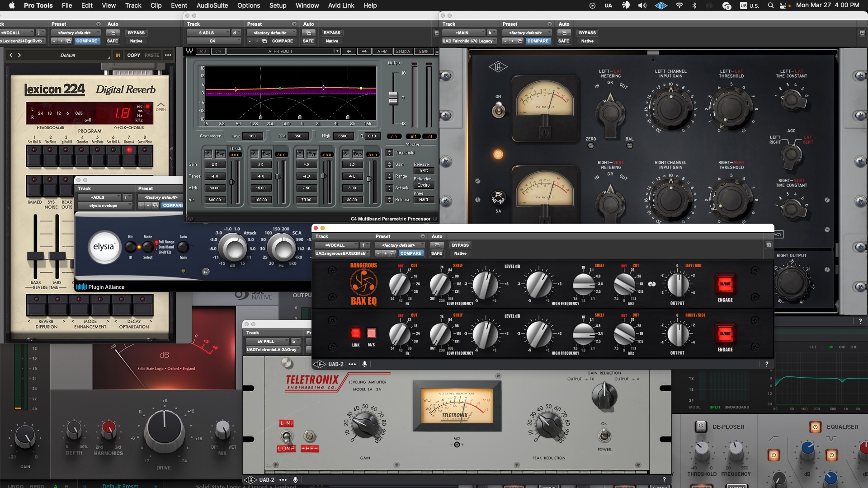Open help question mark in LA-2A footer
This screenshot has width=868, height=488.
tap(664, 480)
